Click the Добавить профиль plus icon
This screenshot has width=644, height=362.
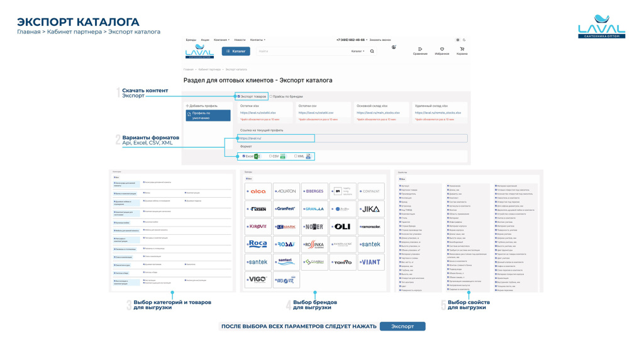188,106
